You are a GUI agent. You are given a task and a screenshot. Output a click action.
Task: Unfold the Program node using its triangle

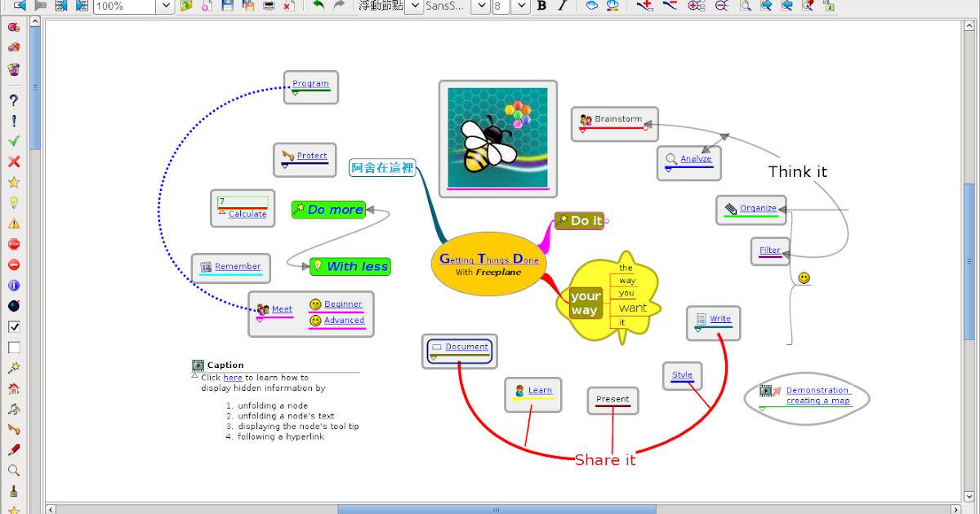(x=295, y=93)
